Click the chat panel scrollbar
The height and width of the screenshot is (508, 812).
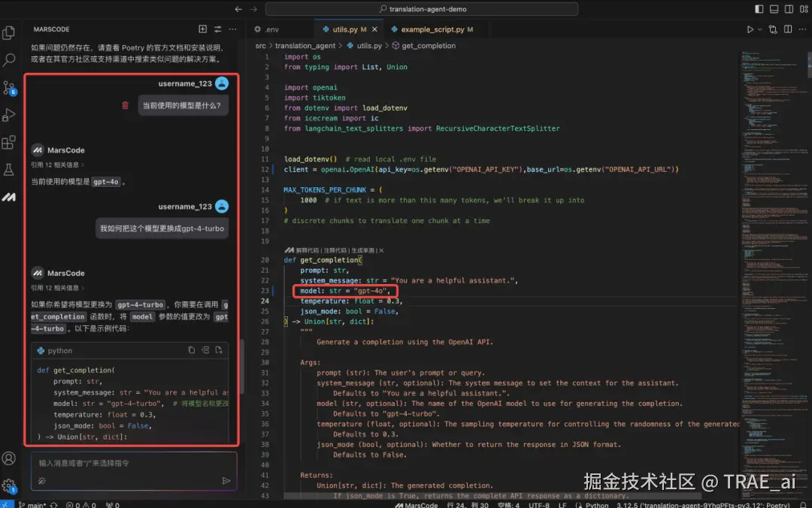(x=241, y=365)
